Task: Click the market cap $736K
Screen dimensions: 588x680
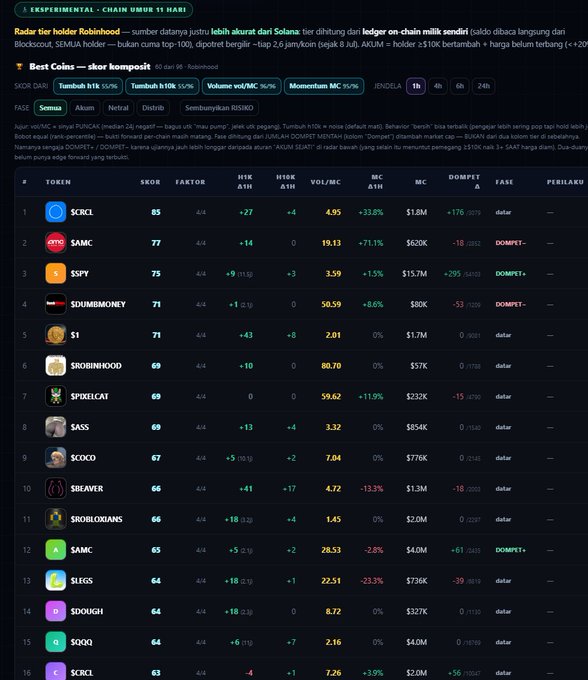Action: tap(417, 581)
